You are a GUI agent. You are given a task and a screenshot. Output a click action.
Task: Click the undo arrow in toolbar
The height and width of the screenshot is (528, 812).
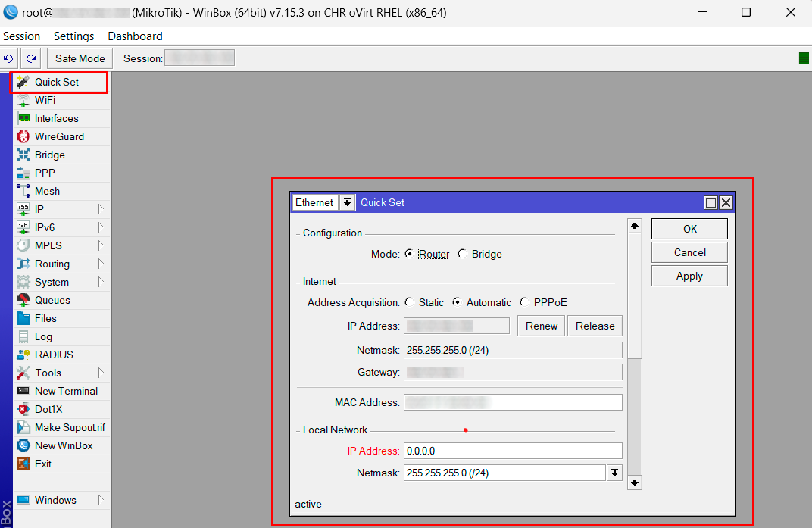click(x=9, y=58)
